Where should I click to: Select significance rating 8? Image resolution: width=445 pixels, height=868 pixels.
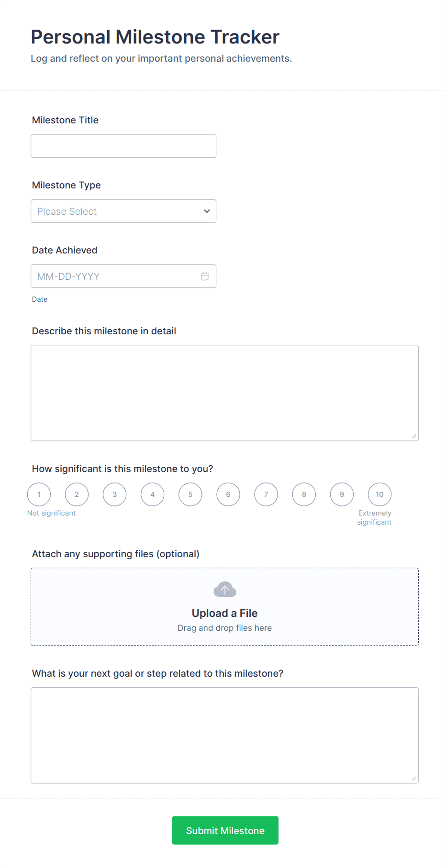(304, 494)
